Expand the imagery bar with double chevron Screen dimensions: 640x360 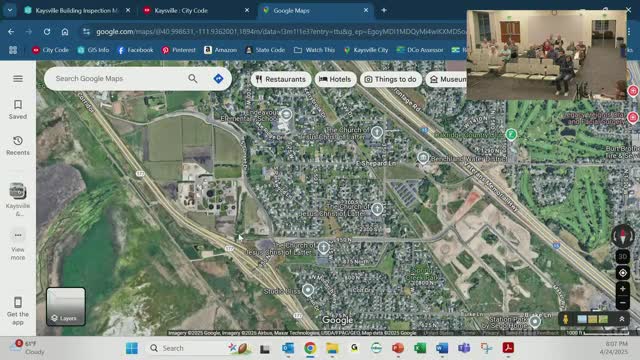coord(622,319)
